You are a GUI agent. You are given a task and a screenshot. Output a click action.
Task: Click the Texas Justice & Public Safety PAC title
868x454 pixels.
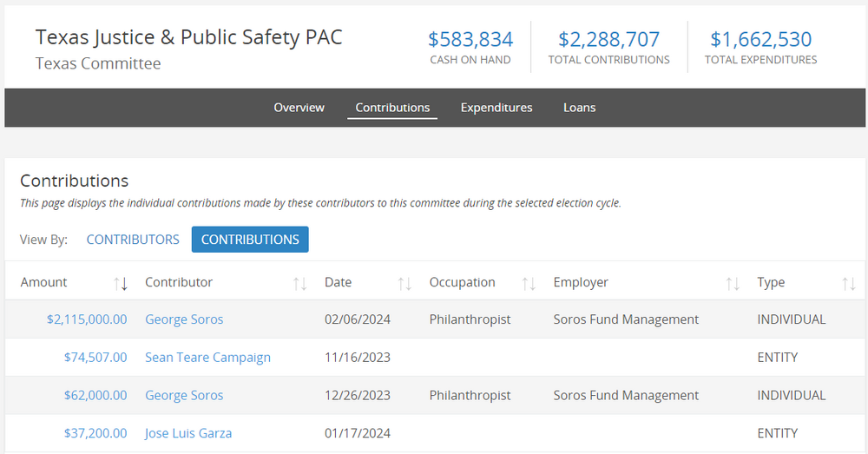point(188,37)
